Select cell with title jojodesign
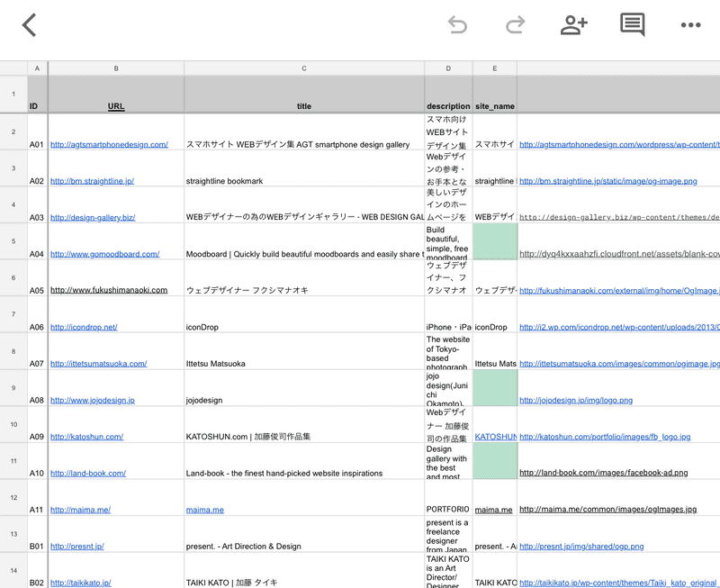Screen dimensions: 720x588 tap(304, 388)
